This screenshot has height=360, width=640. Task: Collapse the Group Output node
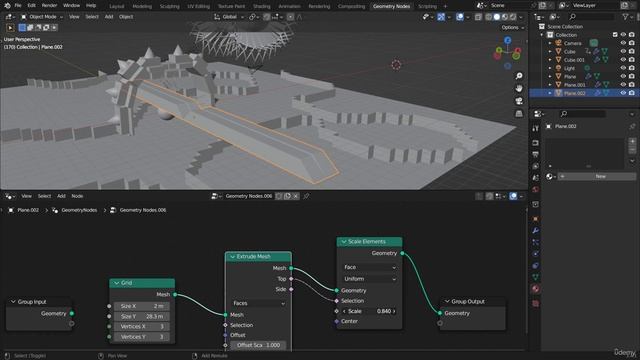pos(447,301)
